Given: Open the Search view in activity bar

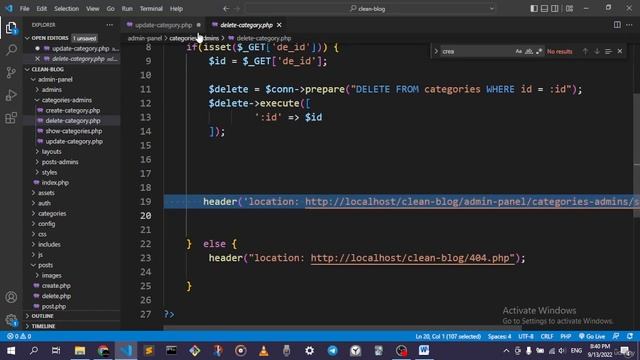Looking at the screenshot, I should [11, 50].
